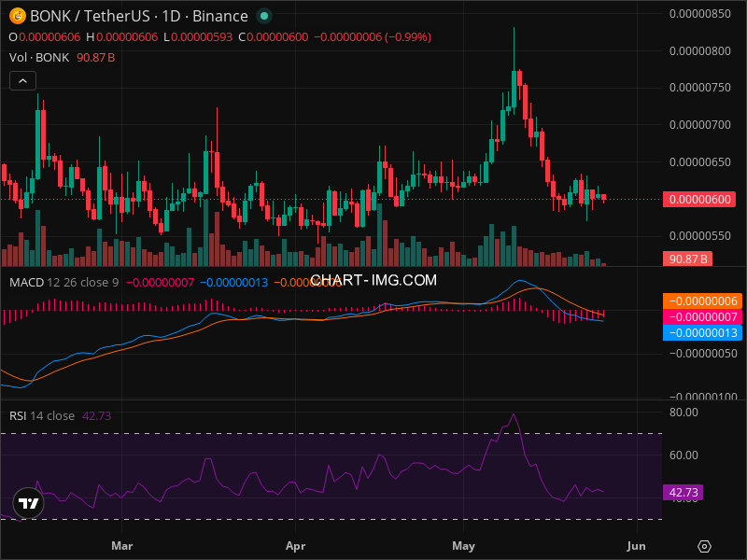Click the pink MACD histogram value label -0.00000007

(702, 316)
